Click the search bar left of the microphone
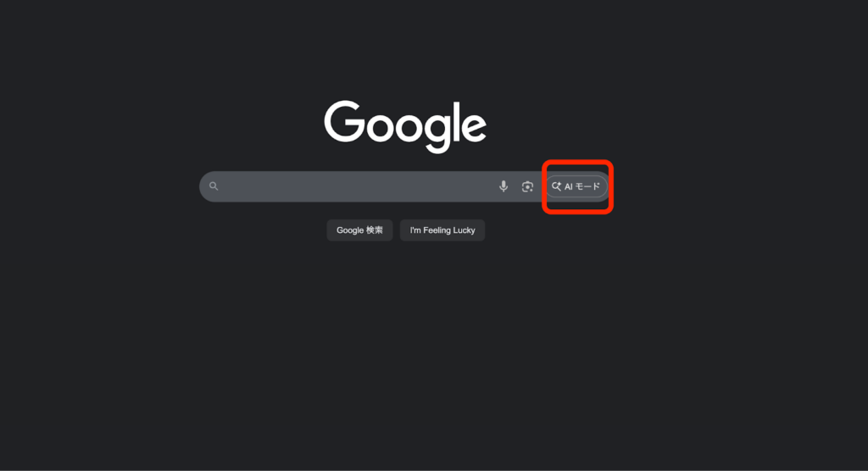The image size is (868, 471). coord(354,186)
